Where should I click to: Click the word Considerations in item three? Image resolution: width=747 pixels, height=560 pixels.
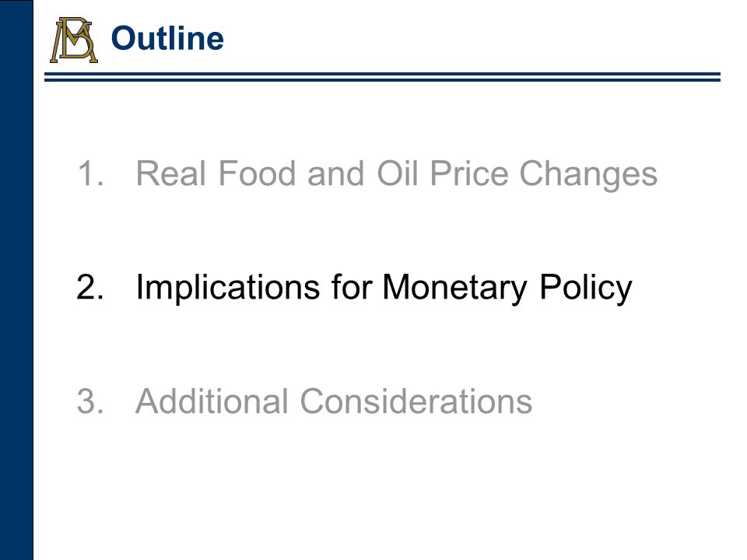tap(416, 401)
